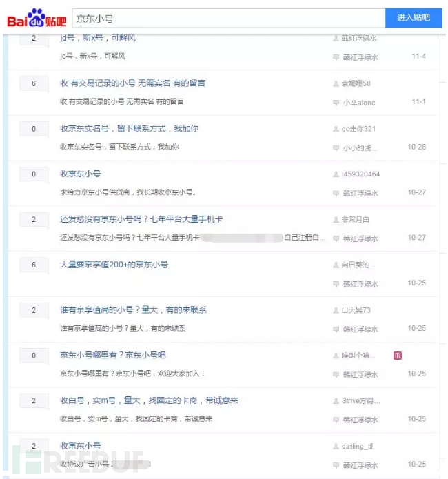
Task: Click the date 11-1
Action: pyautogui.click(x=418, y=101)
